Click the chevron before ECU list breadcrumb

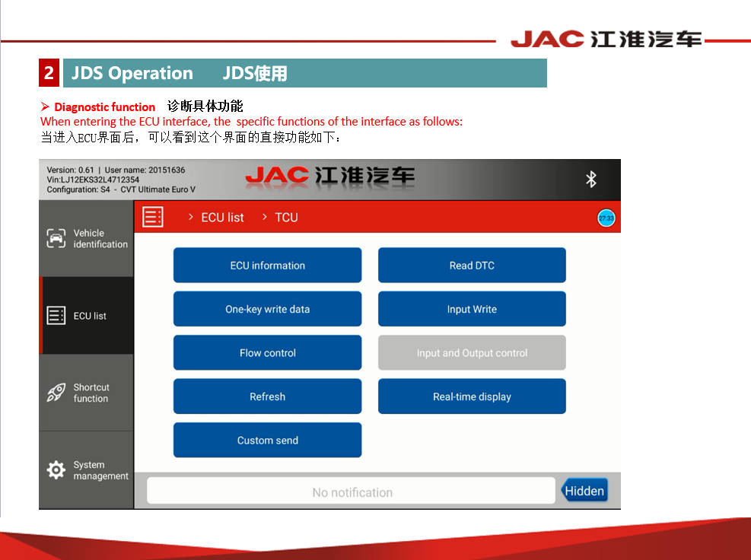[x=191, y=217]
